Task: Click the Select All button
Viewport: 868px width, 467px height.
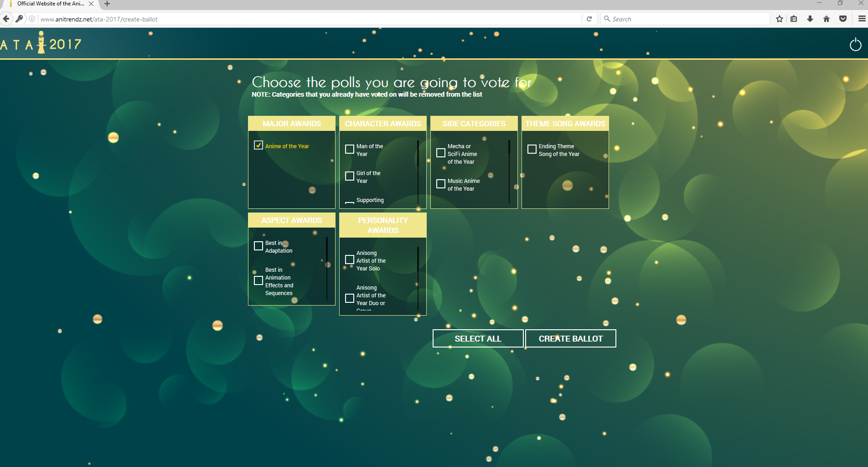Action: (478, 338)
